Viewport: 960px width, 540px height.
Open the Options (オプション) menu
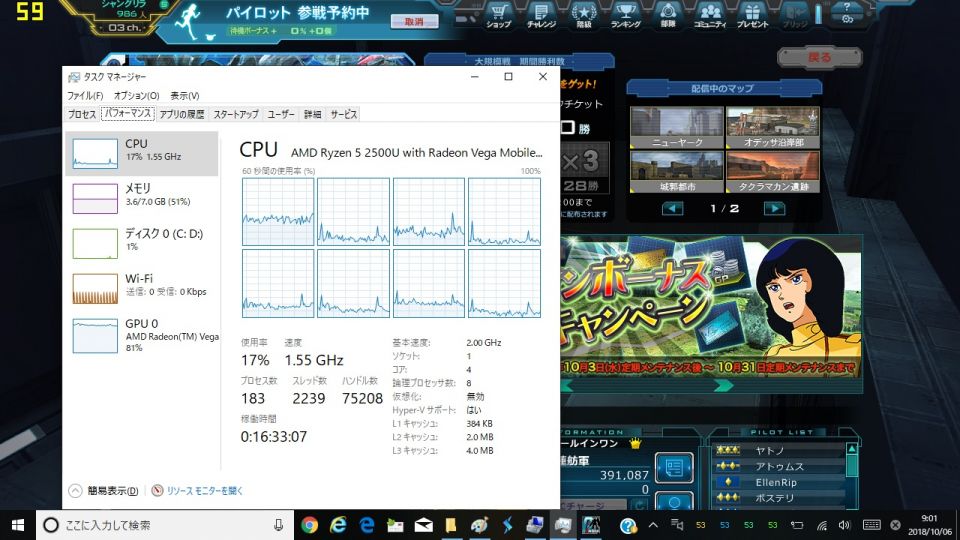pos(135,95)
